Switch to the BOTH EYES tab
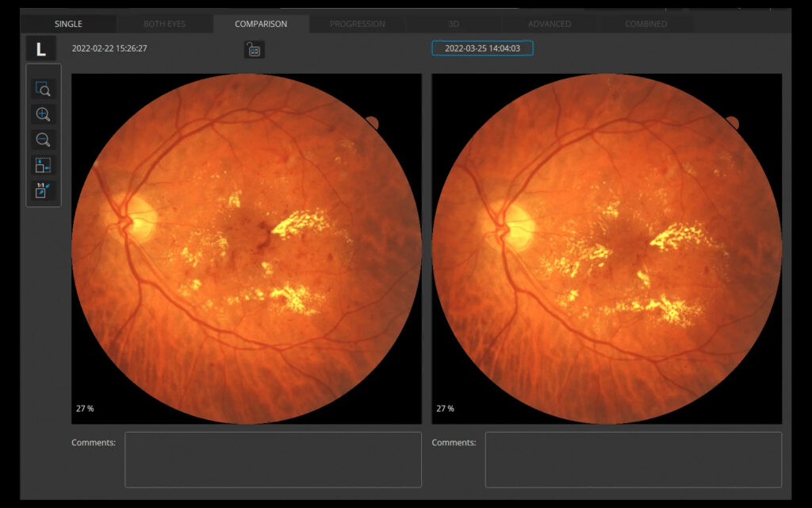The width and height of the screenshot is (812, 508). [x=165, y=24]
